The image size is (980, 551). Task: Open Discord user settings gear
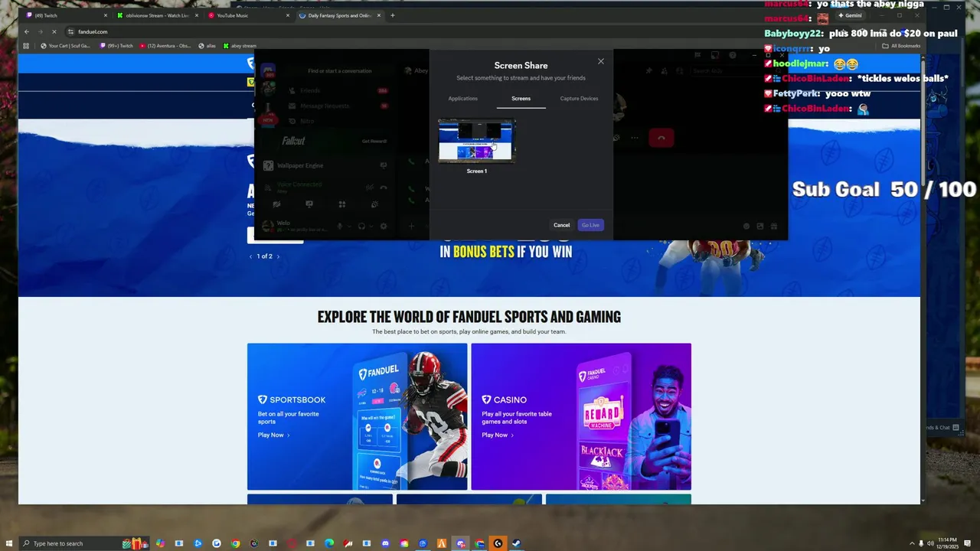coord(384,226)
